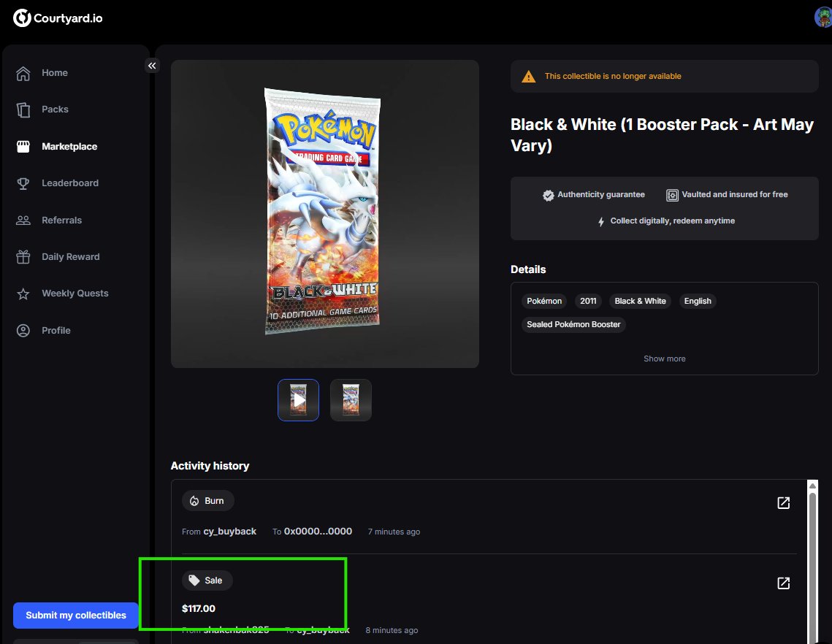Expand details with Show more
The width and height of the screenshot is (832, 644).
664,359
